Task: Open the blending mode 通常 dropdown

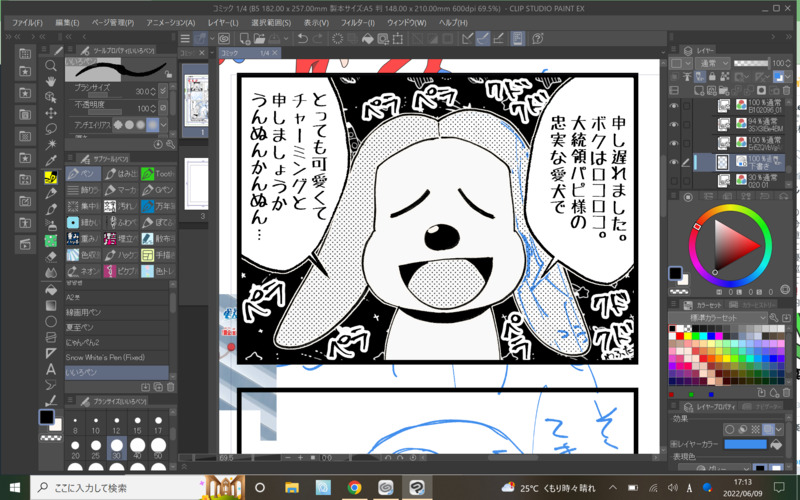Action: pyautogui.click(x=712, y=63)
